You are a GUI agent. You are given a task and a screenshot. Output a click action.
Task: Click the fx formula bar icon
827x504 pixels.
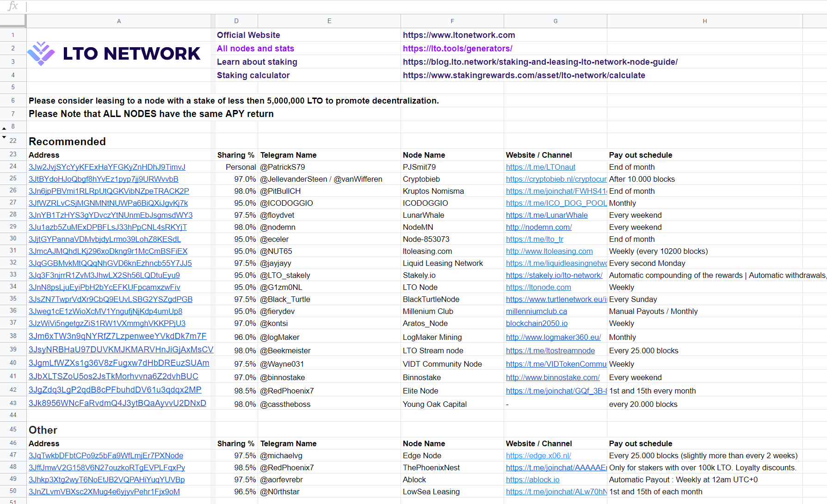pos(13,6)
